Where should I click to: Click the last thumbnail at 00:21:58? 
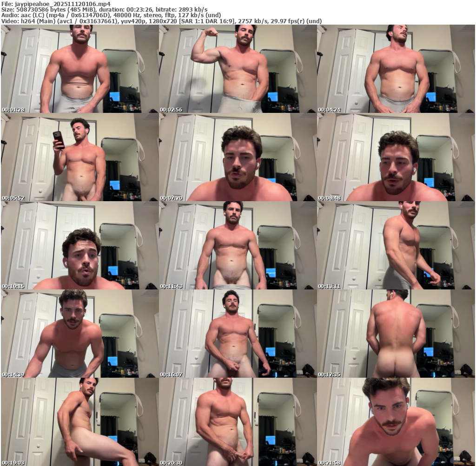point(396,421)
